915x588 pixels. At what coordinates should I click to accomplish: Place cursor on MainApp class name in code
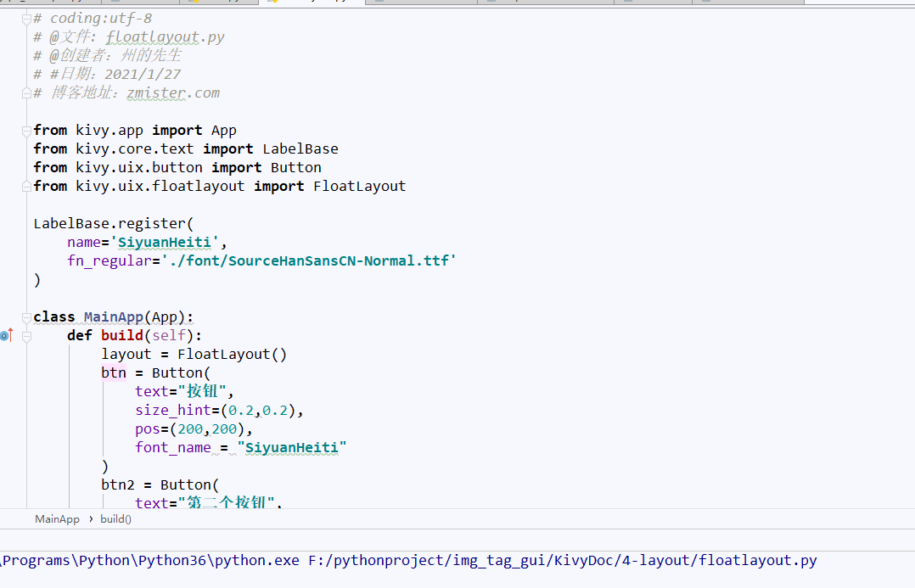pyautogui.click(x=114, y=316)
